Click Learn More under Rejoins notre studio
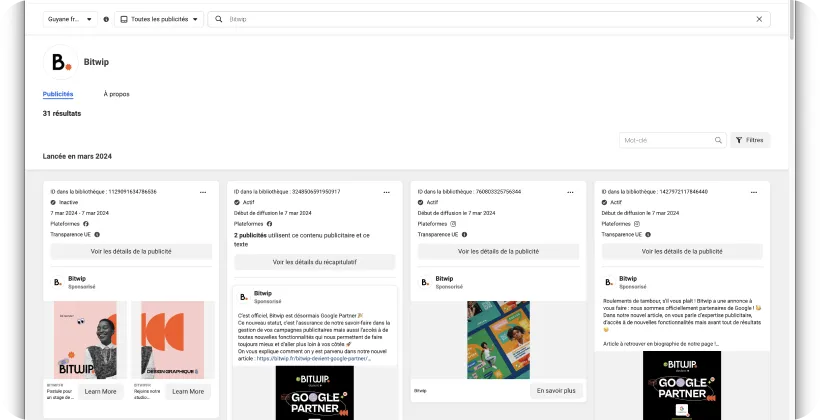 point(188,392)
